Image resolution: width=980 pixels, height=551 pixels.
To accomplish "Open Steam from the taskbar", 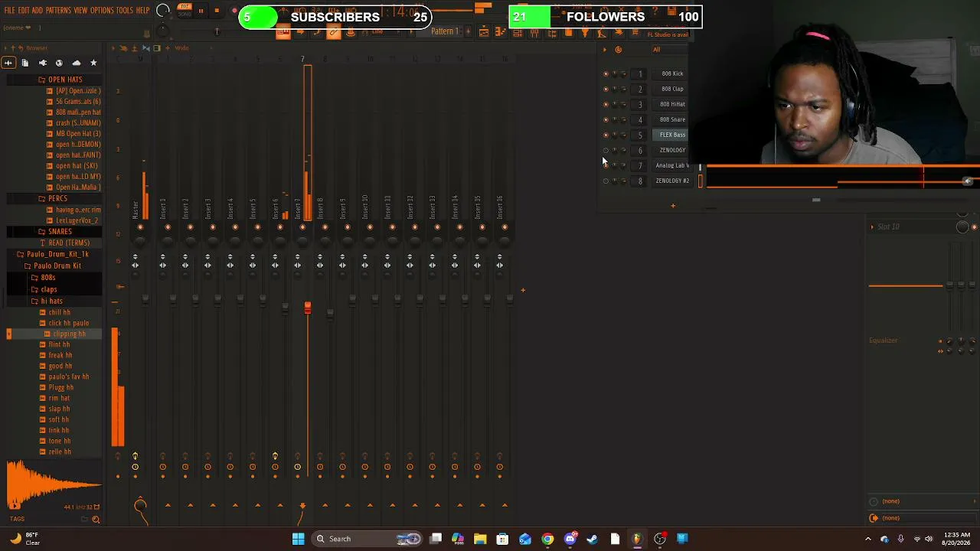I will [592, 539].
